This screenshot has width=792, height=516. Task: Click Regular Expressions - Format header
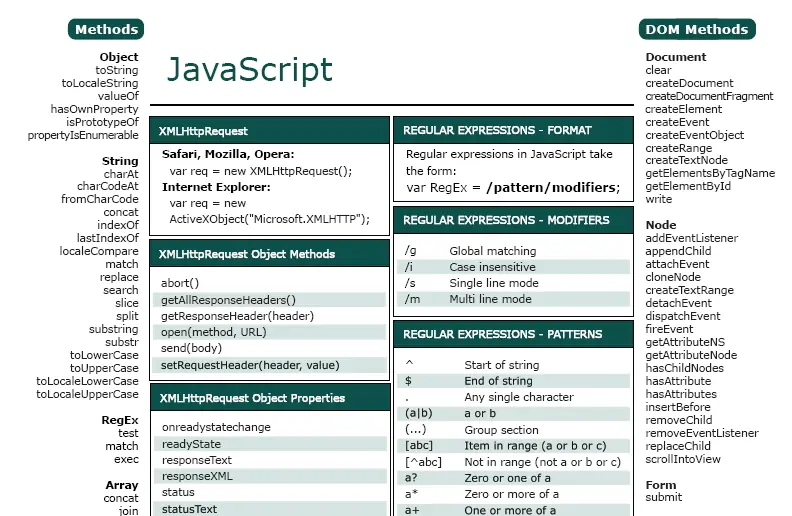[513, 130]
